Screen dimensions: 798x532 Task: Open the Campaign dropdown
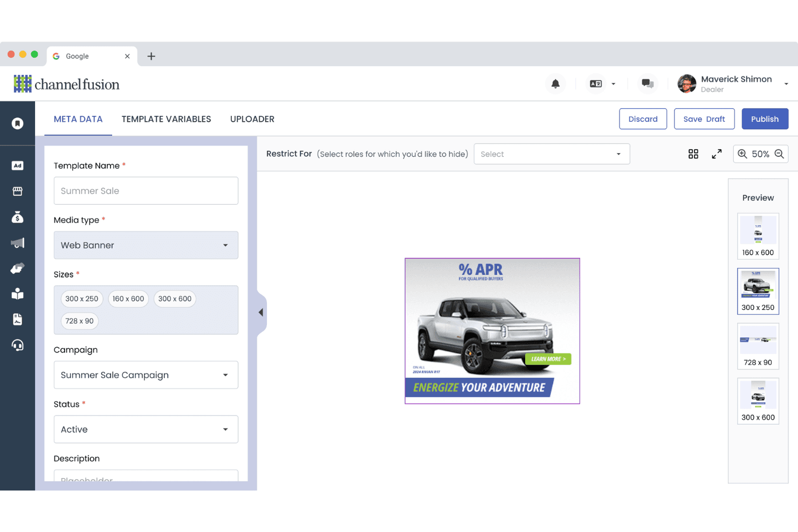[x=146, y=375]
